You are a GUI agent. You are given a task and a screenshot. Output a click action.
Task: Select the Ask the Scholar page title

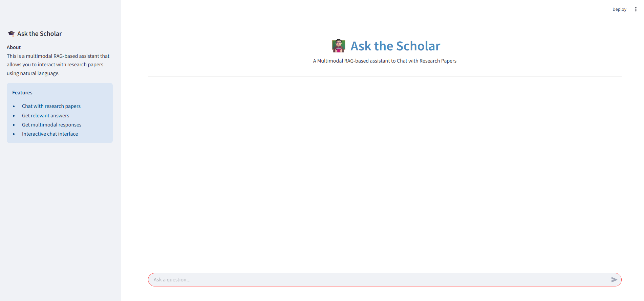point(395,46)
